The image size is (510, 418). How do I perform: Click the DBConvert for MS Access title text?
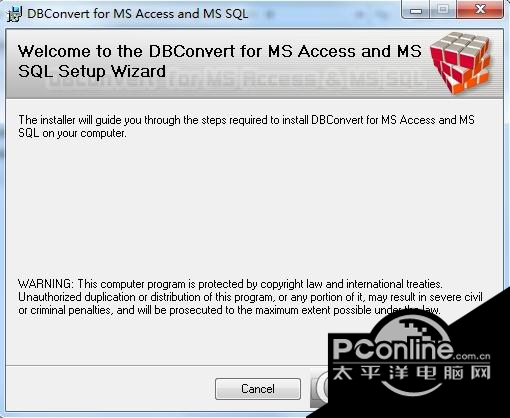tap(138, 14)
